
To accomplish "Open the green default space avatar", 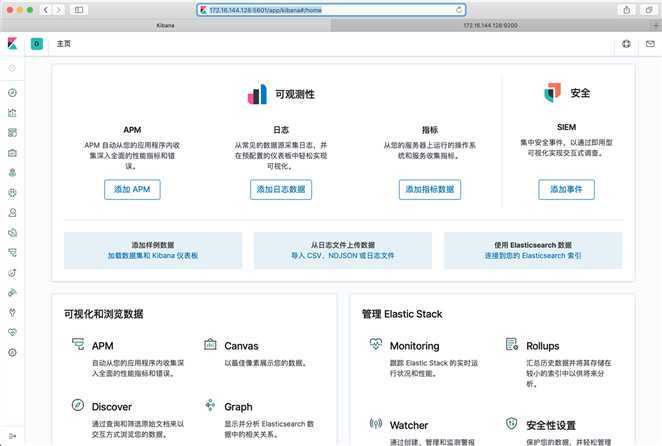I will point(37,44).
